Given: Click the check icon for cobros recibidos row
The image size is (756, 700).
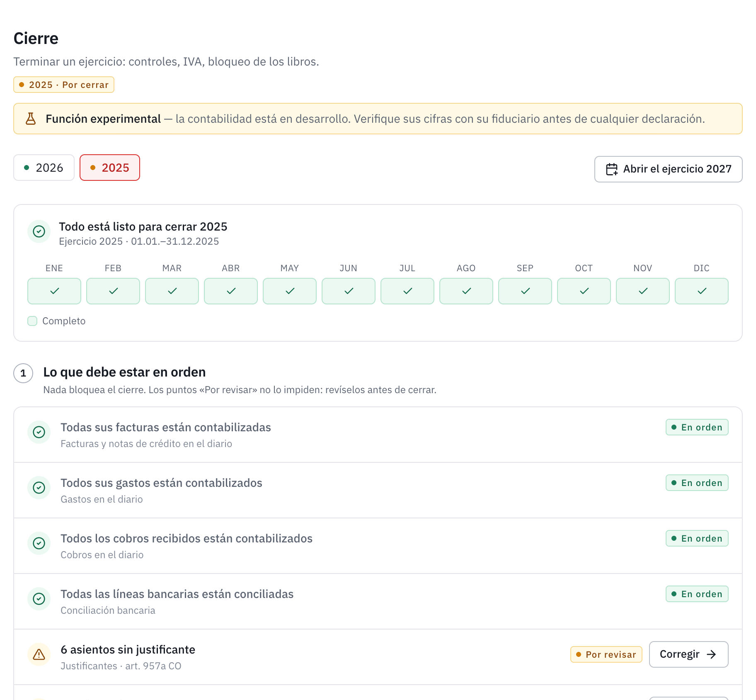Looking at the screenshot, I should 39,543.
